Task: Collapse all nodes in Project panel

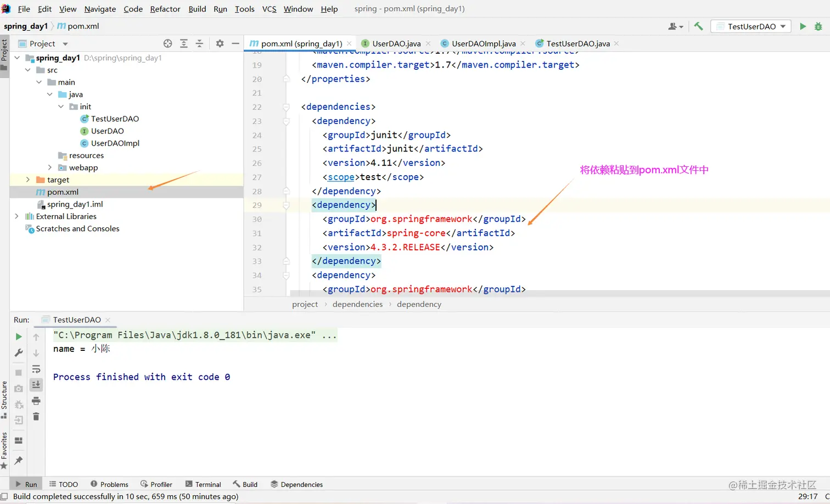Action: (199, 43)
